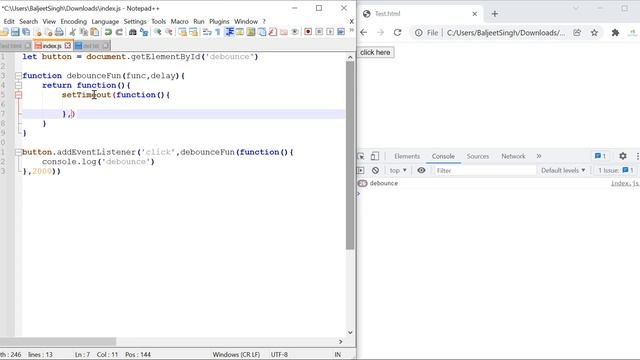Click the Save All toolbar icon

26,32
